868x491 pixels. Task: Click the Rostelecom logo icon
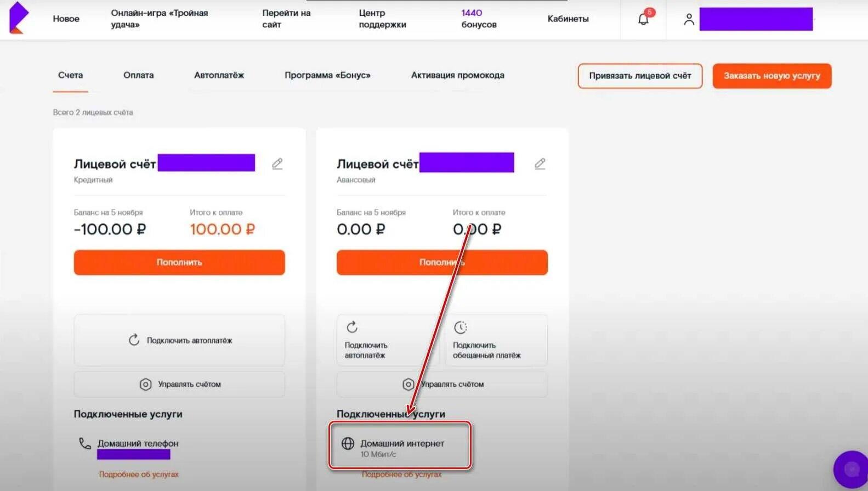point(18,18)
